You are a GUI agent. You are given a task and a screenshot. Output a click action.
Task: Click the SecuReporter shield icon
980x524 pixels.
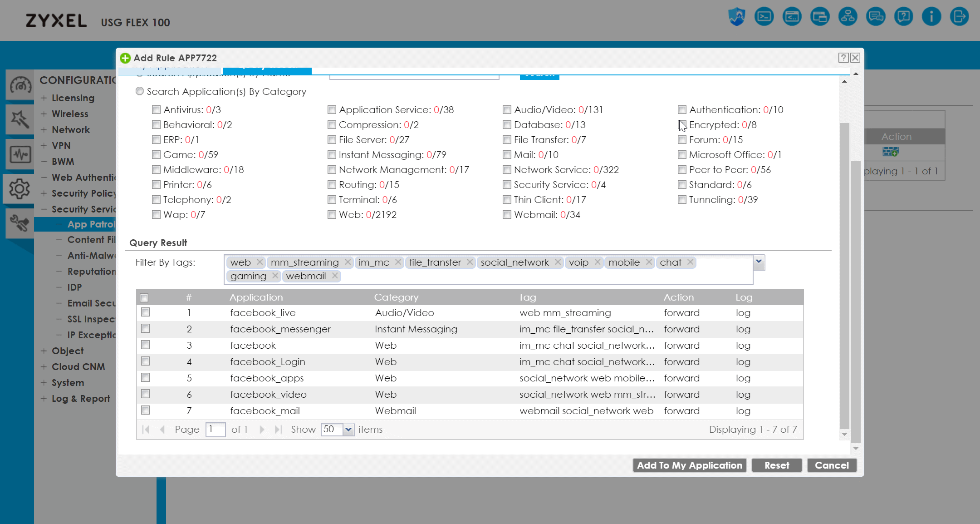(737, 17)
